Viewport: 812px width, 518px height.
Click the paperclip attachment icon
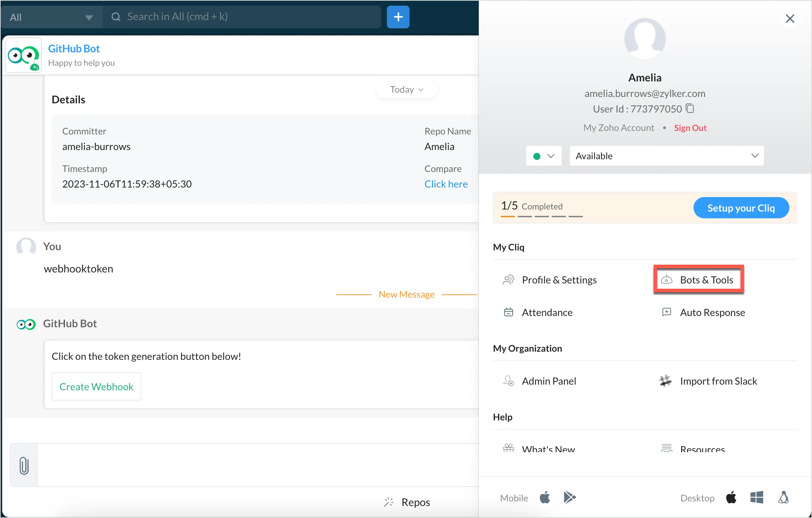point(24,465)
